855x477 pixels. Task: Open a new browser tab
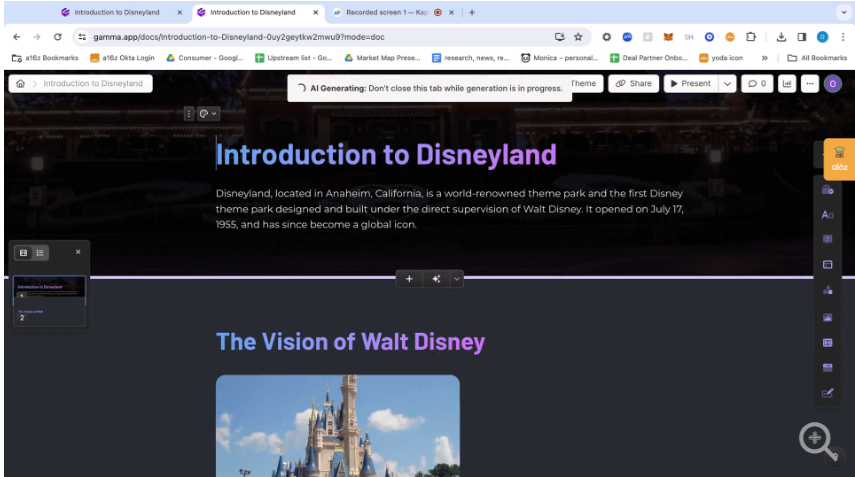pyautogui.click(x=472, y=12)
